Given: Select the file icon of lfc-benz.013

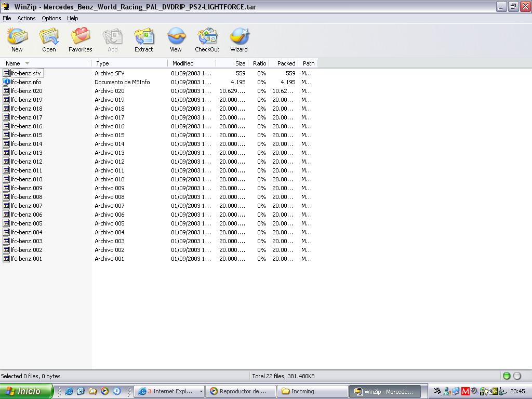Looking at the screenshot, I should pyautogui.click(x=6, y=152).
